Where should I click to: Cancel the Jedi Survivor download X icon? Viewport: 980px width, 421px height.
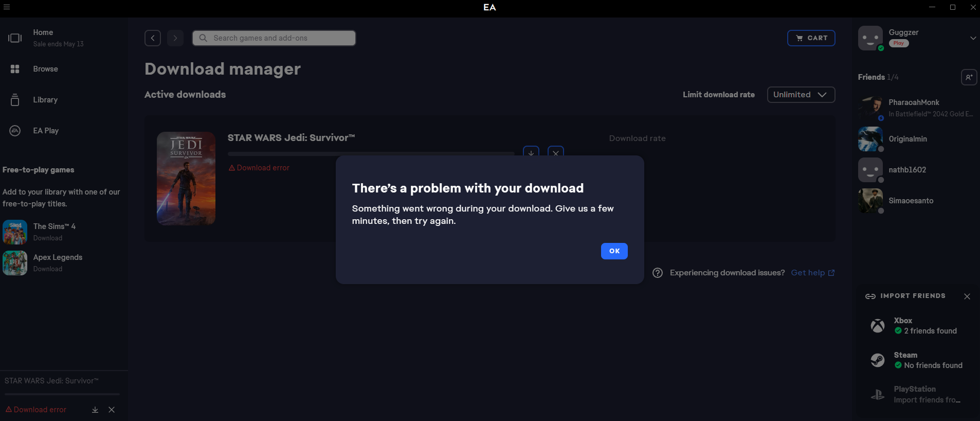pos(556,152)
